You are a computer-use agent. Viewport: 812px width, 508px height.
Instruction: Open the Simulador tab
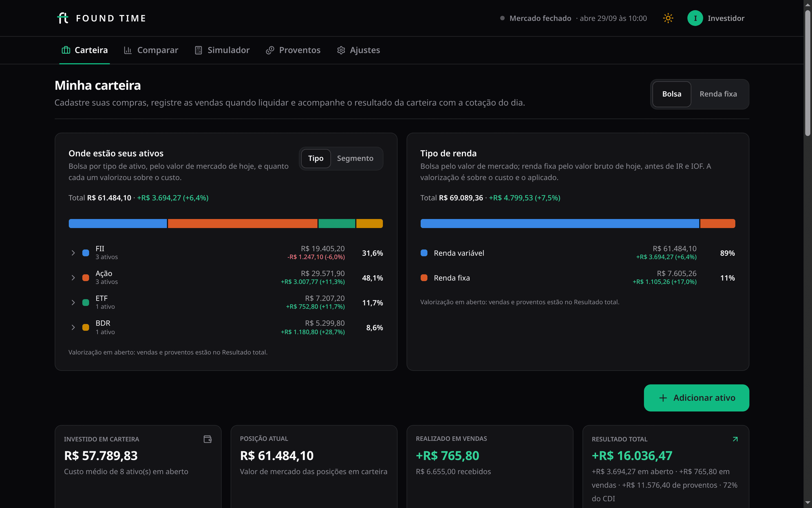[222, 50]
